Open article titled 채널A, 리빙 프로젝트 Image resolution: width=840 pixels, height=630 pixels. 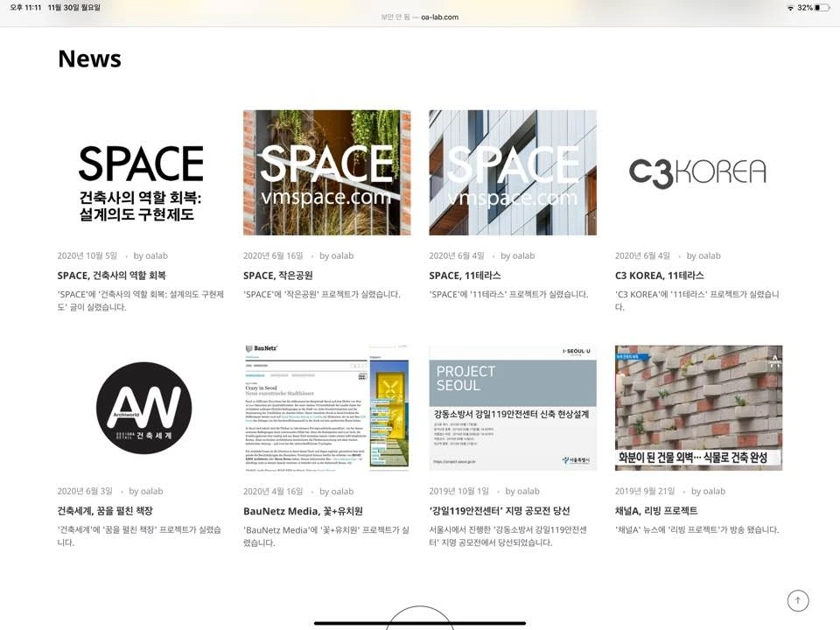656,510
